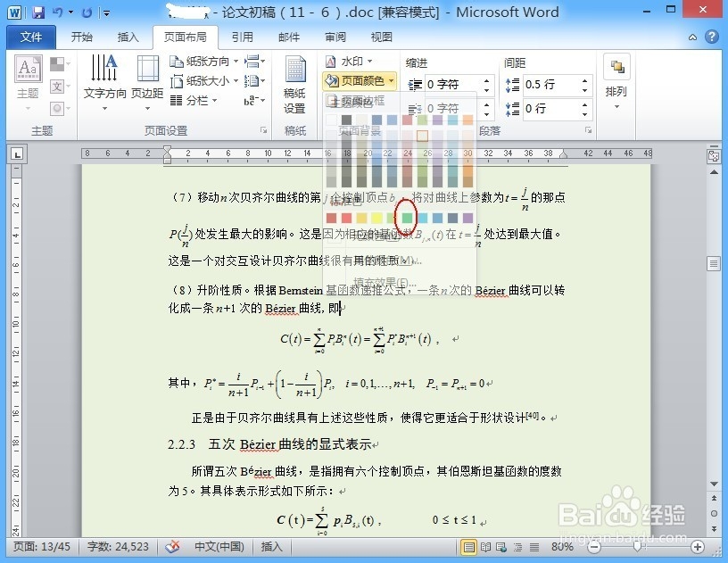This screenshot has width=728, height=563.
Task: Decrease the left indent 0 字符 value
Action: point(486,89)
